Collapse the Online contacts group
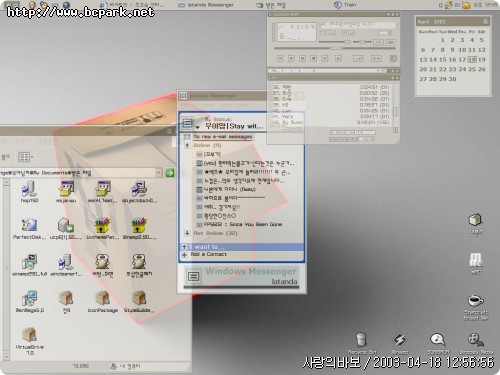The height and width of the screenshot is (375, 500). pyautogui.click(x=187, y=145)
